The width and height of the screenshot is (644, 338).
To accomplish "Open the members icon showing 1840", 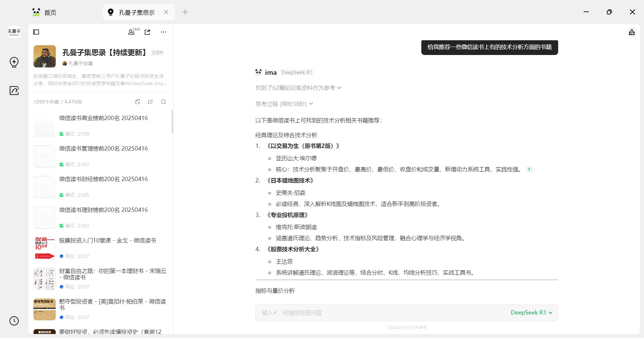I will (131, 32).
